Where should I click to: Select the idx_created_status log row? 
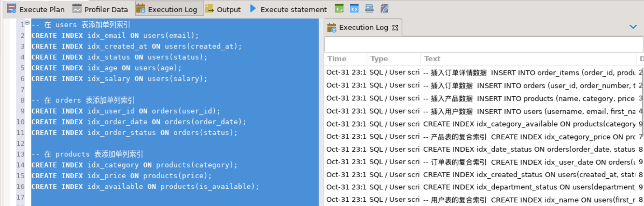pyautogui.click(x=484, y=175)
